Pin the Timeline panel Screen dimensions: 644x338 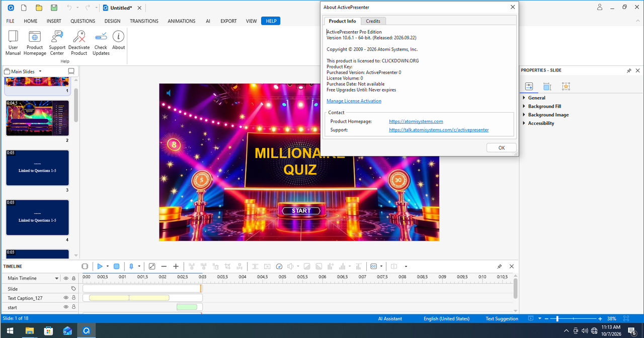click(x=499, y=267)
